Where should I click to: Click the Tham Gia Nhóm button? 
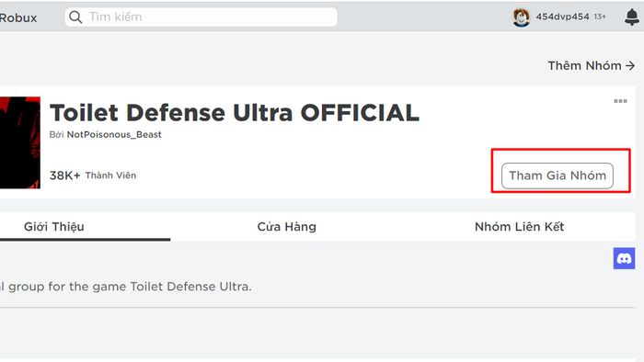pos(558,175)
